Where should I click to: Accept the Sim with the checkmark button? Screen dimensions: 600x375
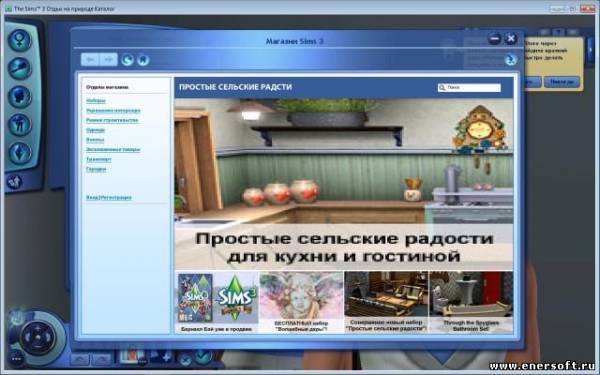coord(204,356)
